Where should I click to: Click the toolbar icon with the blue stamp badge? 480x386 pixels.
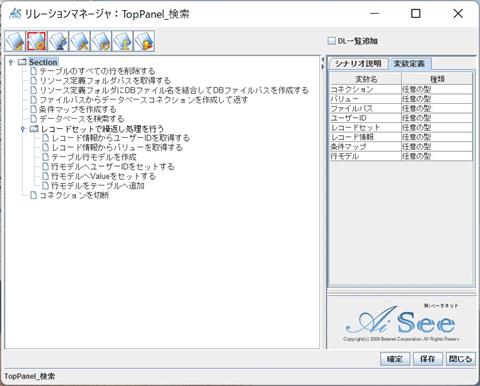click(x=58, y=41)
